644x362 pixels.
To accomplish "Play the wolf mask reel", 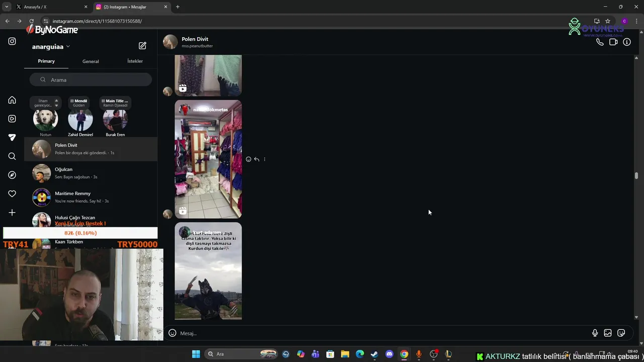I will 208,271.
